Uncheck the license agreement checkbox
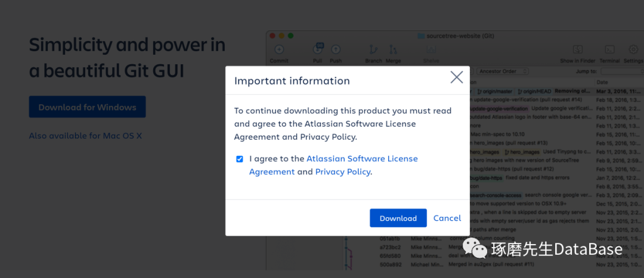The image size is (644, 278). coord(240,159)
